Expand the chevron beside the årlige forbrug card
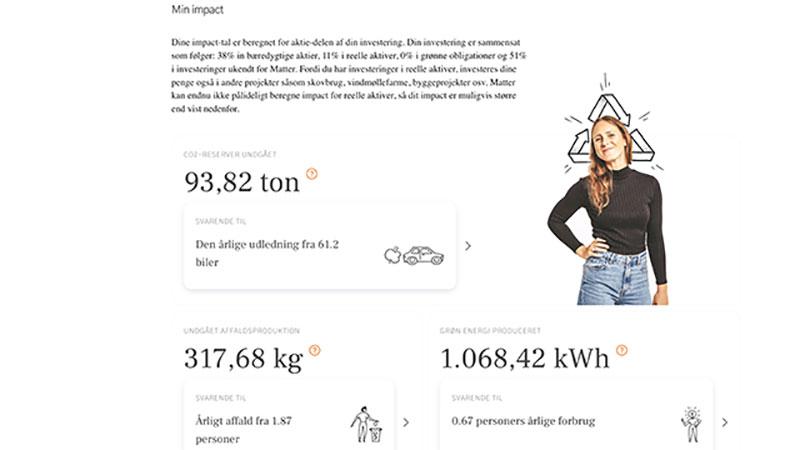 (x=724, y=422)
